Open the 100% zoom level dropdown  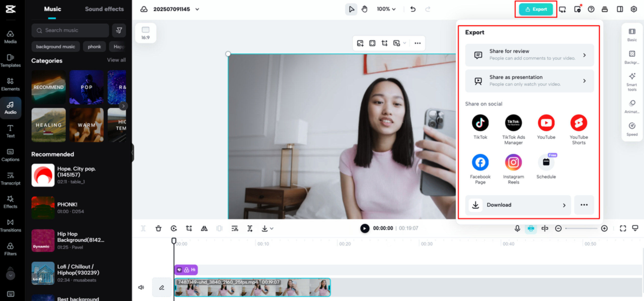(386, 9)
